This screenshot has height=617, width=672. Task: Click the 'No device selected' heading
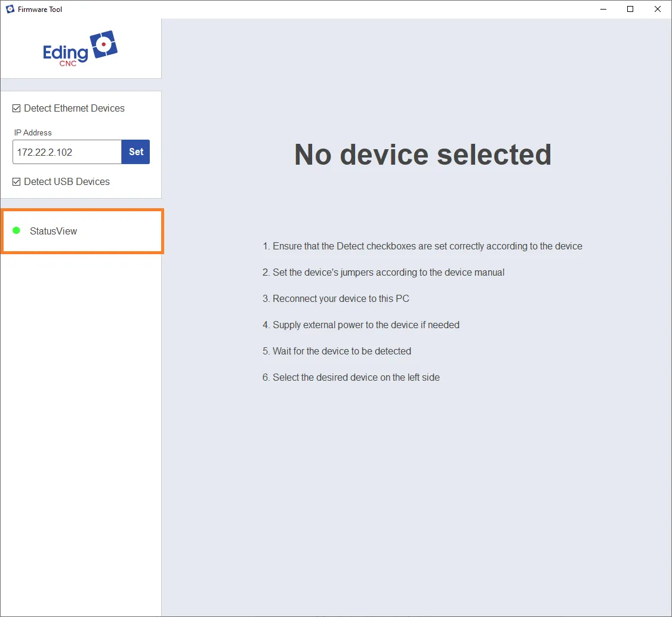coord(423,154)
